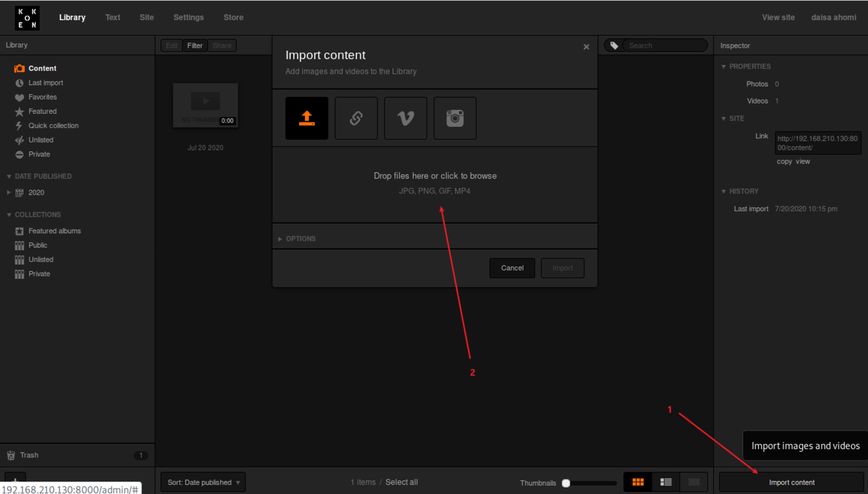
Task: Click Cancel in Import content dialog
Action: click(x=512, y=268)
